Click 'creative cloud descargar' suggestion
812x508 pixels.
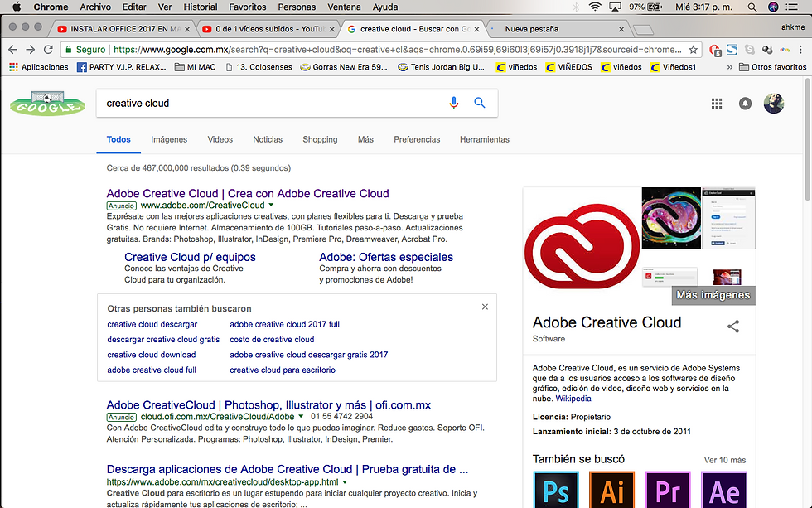pos(152,324)
